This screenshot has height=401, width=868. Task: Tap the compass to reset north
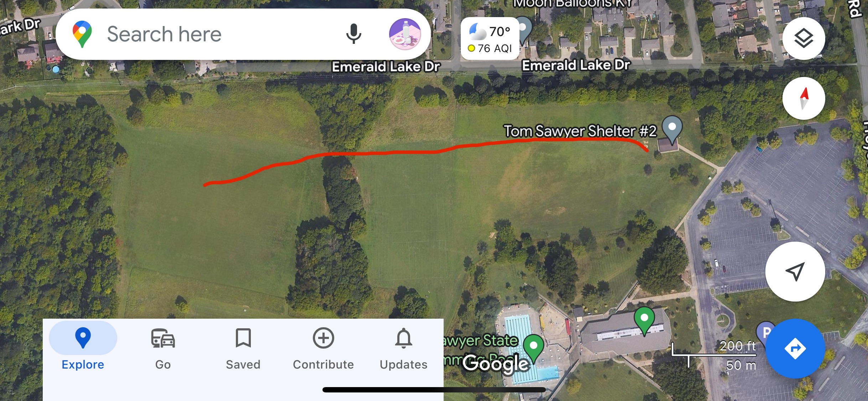[x=804, y=98]
